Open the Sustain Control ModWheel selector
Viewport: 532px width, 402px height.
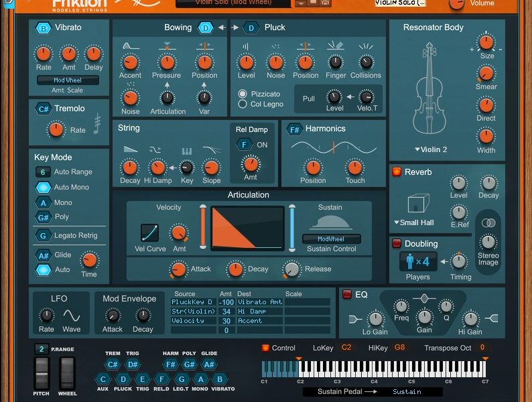point(331,239)
